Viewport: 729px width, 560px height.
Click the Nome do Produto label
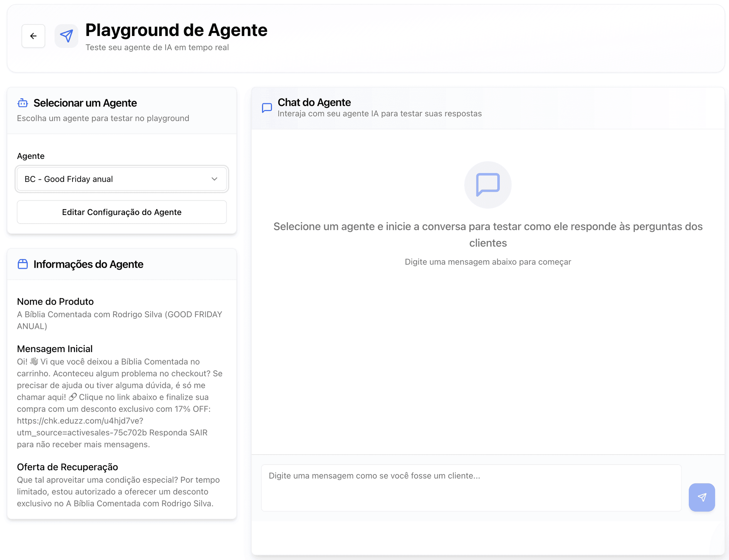55,302
